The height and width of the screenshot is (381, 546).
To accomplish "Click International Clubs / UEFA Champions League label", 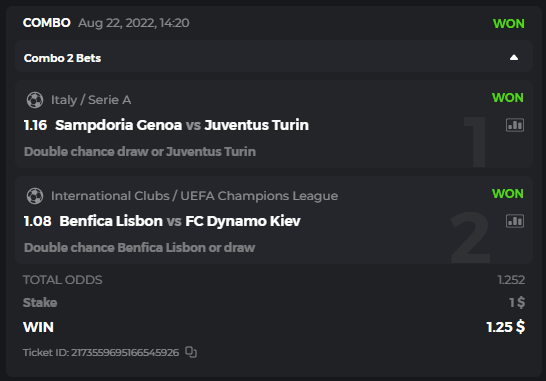I will tap(194, 196).
